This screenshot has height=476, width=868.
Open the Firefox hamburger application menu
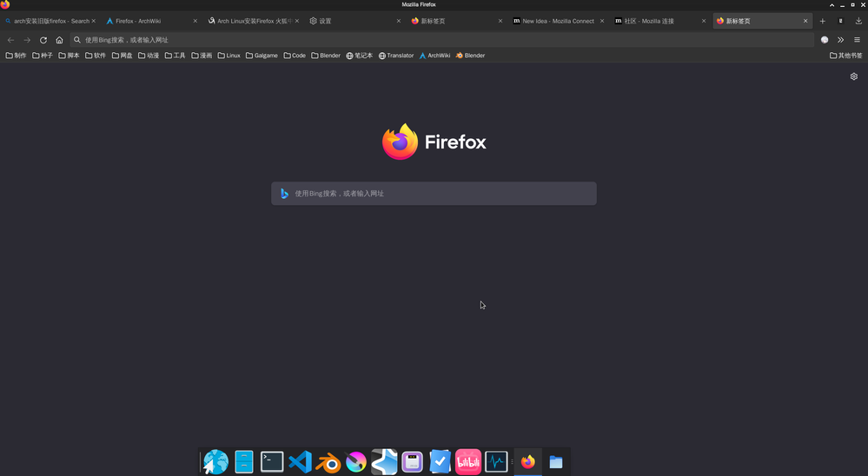857,40
